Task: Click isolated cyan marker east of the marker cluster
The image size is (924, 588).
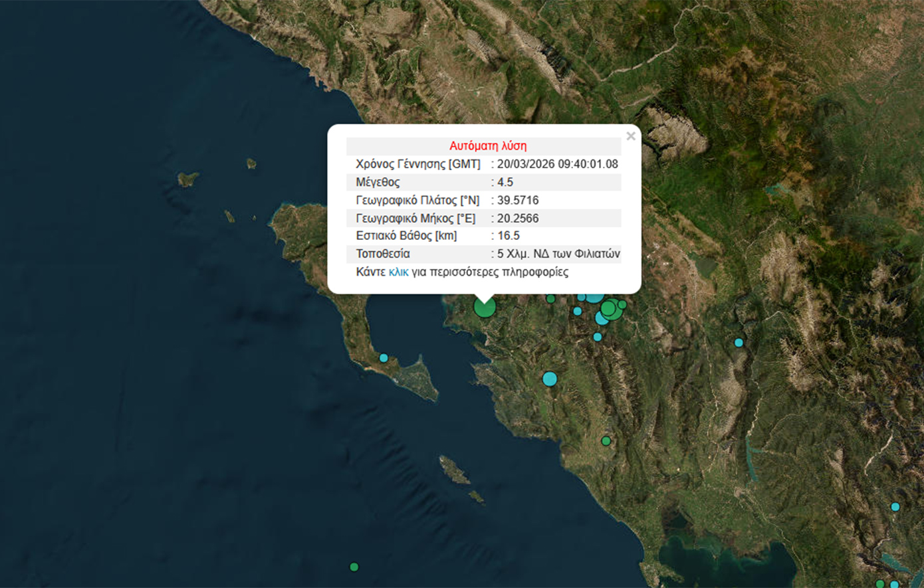Action: pyautogui.click(x=739, y=343)
